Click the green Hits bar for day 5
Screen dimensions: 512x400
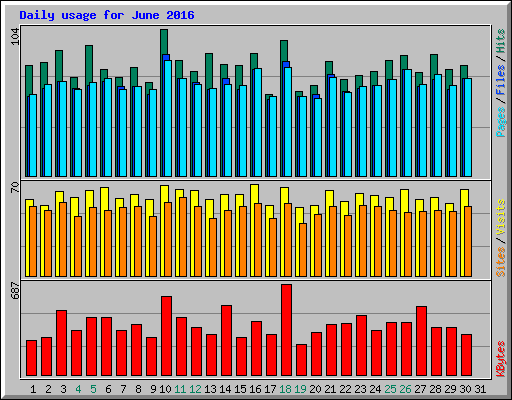[x=89, y=63]
